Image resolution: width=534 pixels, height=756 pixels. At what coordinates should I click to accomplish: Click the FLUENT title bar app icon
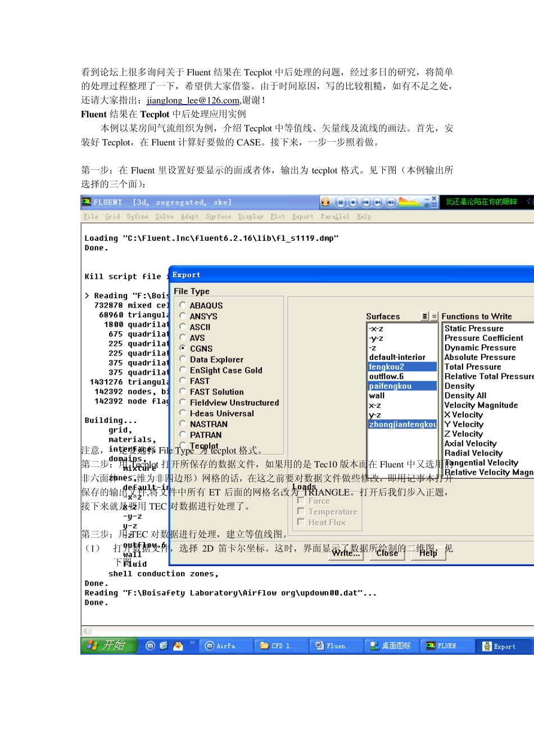tap(87, 202)
